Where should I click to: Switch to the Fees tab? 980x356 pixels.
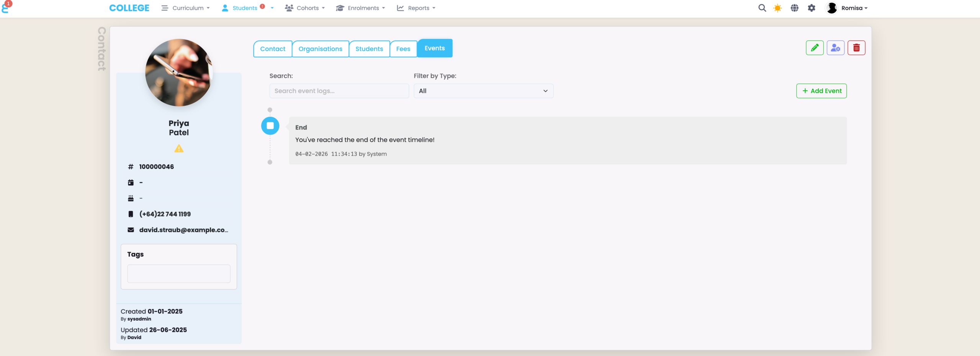403,49
